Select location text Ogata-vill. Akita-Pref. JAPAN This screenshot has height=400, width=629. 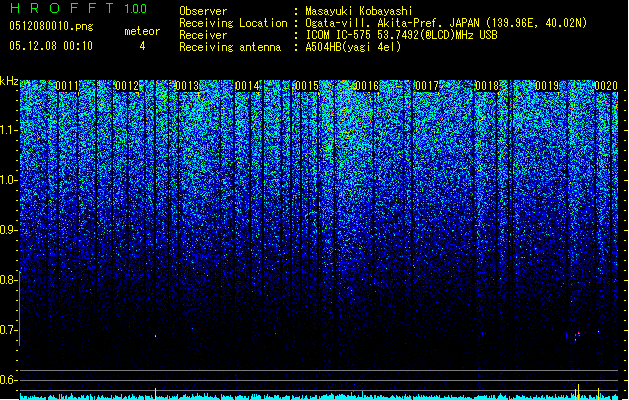tap(392, 23)
